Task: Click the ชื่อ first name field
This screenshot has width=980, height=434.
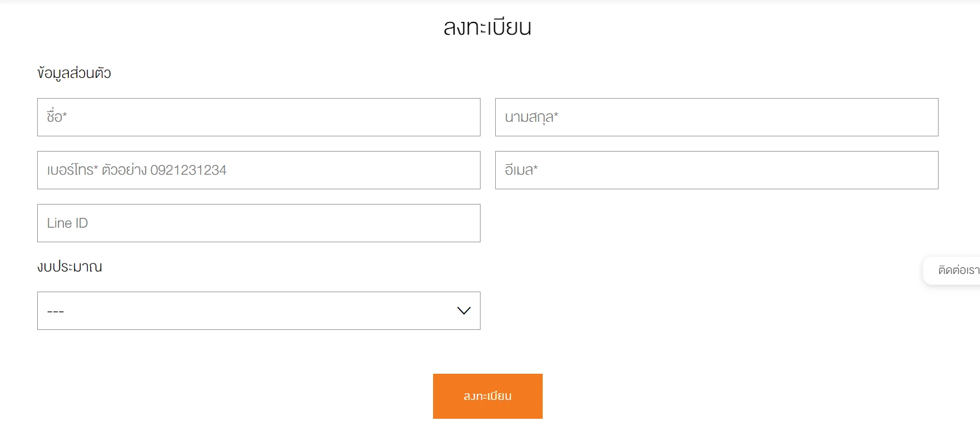Action: (x=258, y=117)
